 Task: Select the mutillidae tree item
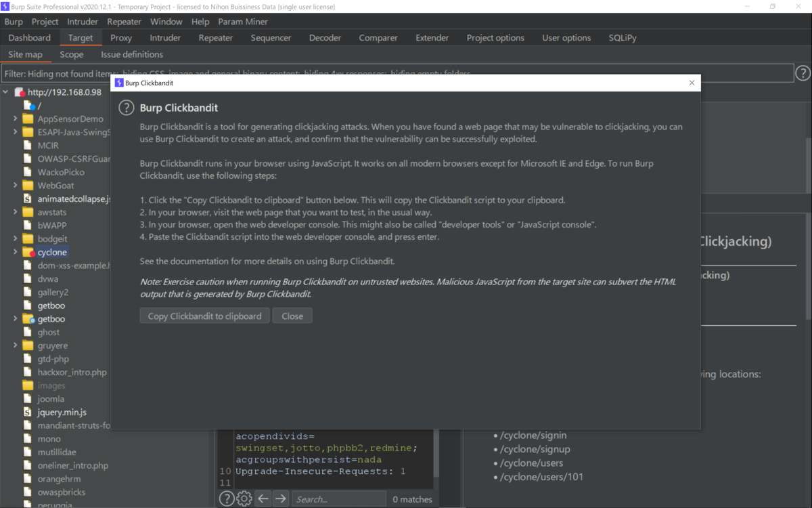57,452
